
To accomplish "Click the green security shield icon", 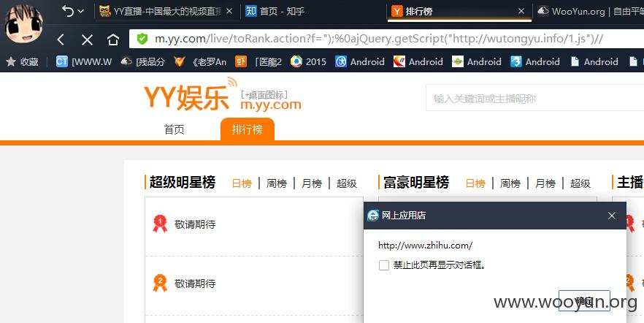I will (x=142, y=39).
